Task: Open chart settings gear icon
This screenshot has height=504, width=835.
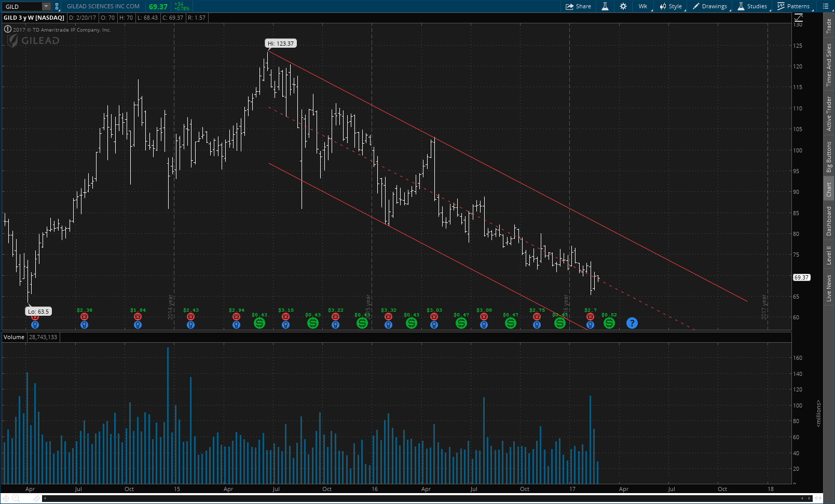Action: [623, 6]
